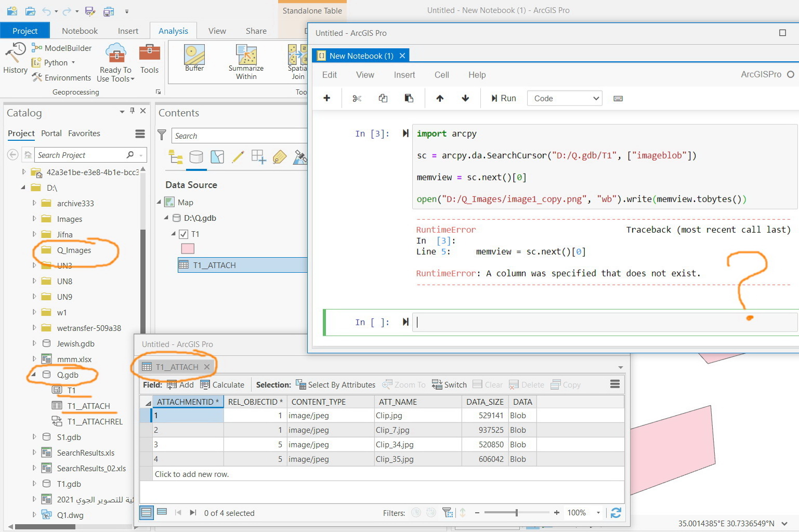Collapse the Q.gdb geodatabase

click(34, 375)
